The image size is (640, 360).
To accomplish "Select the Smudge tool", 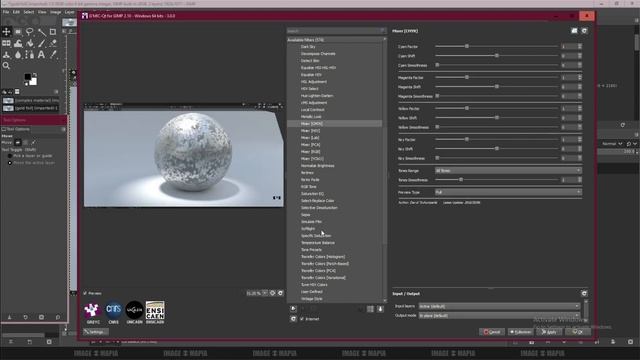I will pos(18,54).
